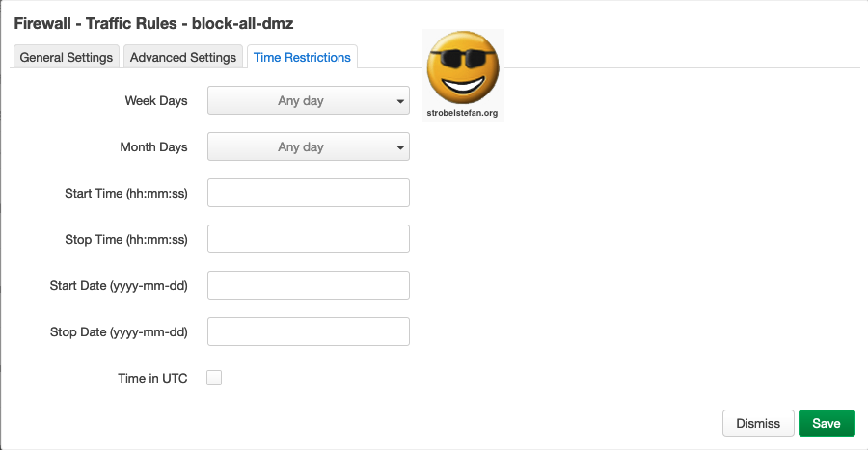
Task: Open the Week Days dropdown
Action: pyautogui.click(x=309, y=100)
